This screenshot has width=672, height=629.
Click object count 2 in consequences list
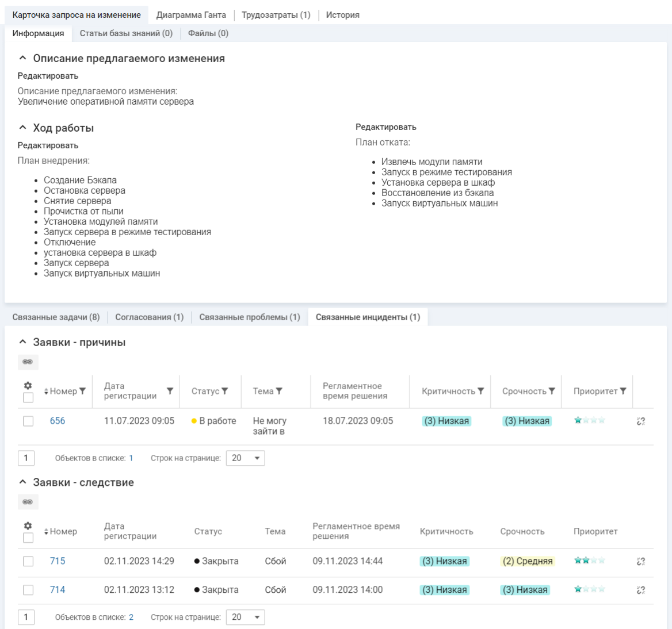tap(131, 617)
